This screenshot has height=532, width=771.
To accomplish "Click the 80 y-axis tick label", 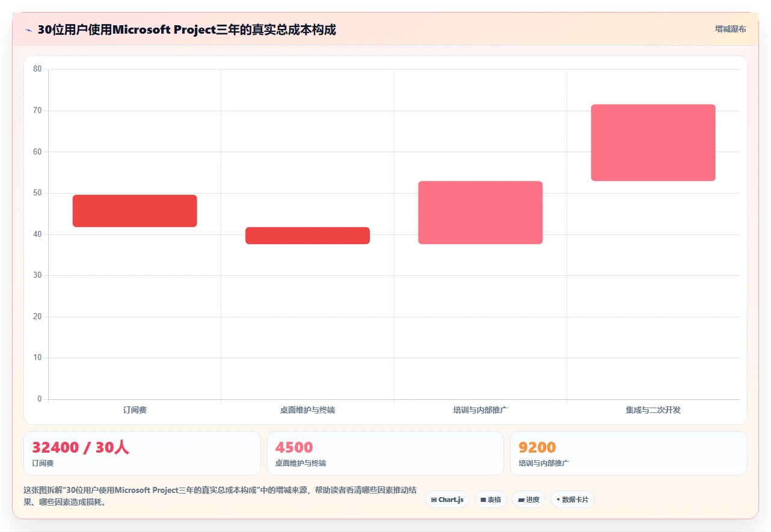I will tap(37, 69).
